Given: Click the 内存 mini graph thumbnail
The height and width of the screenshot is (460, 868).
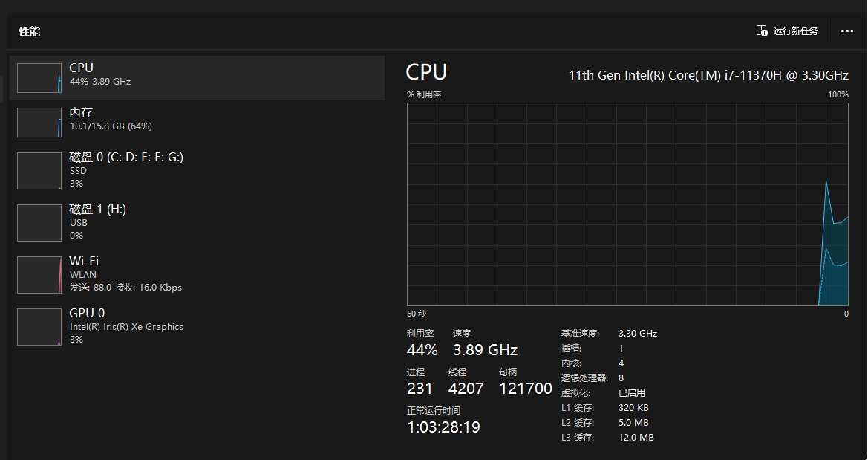Looking at the screenshot, I should coord(39,123).
